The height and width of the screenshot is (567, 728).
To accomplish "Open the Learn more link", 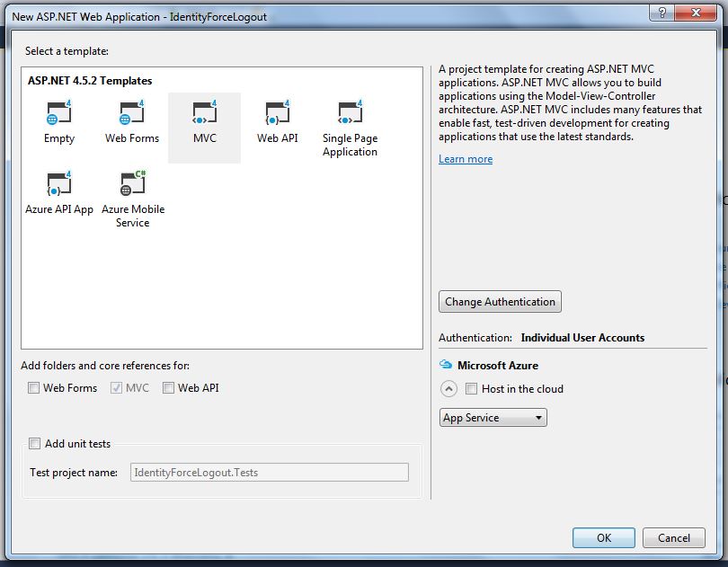I will [466, 159].
